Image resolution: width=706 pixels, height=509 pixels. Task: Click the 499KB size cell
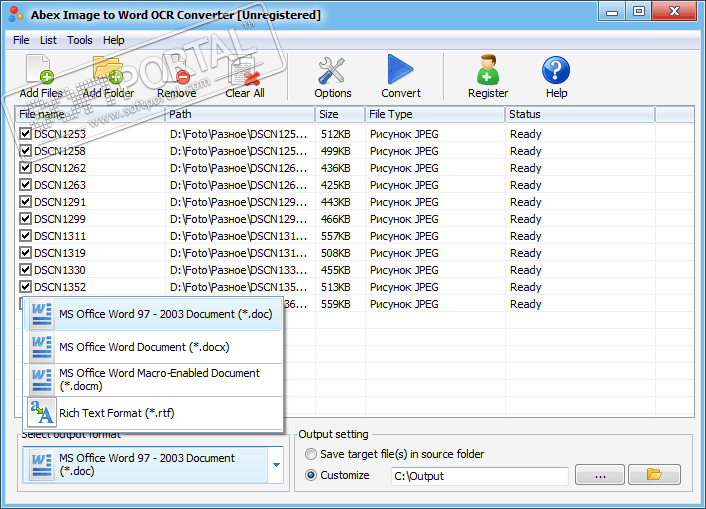pos(335,151)
